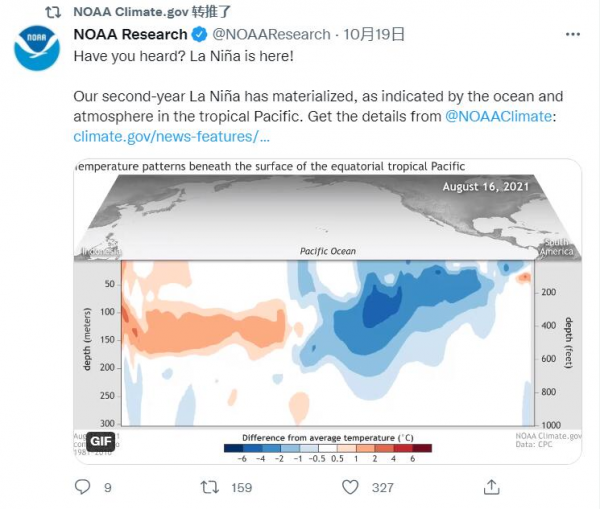The image size is (600, 509).
Task: Open the share tweet icon
Action: click(x=491, y=487)
